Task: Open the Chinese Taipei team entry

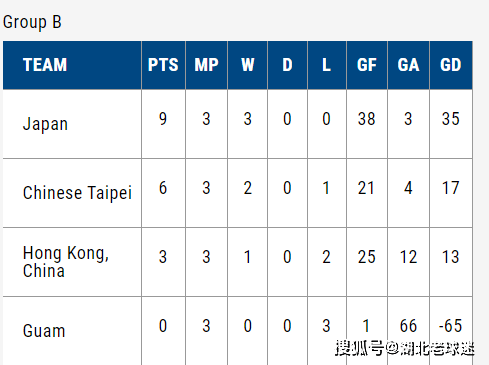Action: click(77, 193)
